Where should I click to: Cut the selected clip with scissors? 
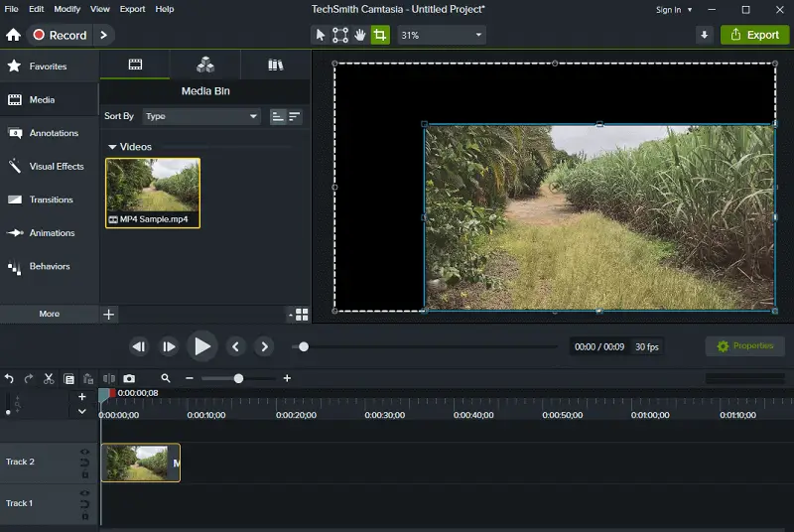[x=49, y=378]
